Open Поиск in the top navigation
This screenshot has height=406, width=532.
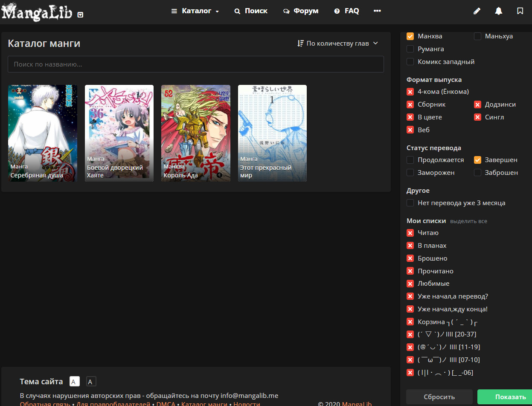[251, 11]
